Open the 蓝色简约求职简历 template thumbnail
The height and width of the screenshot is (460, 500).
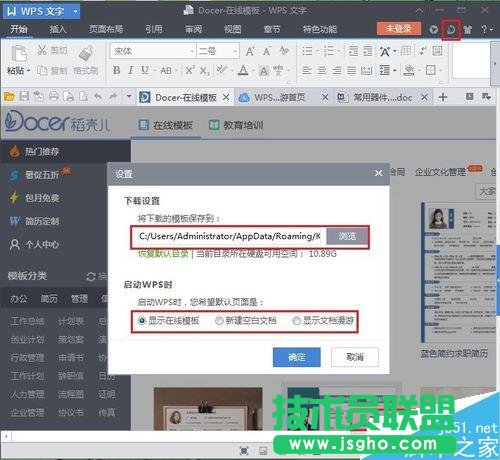(x=458, y=272)
